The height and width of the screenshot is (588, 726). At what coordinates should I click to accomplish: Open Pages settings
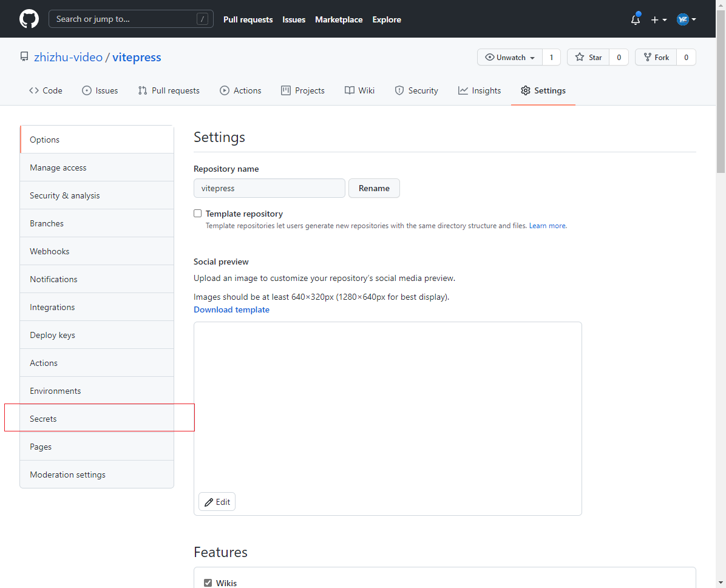97,447
